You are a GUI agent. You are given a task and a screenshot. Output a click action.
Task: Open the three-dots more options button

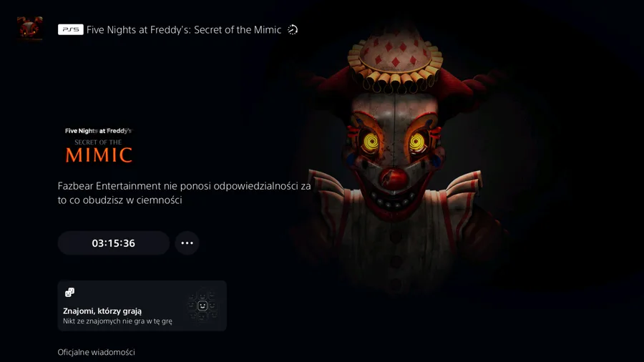[187, 243]
